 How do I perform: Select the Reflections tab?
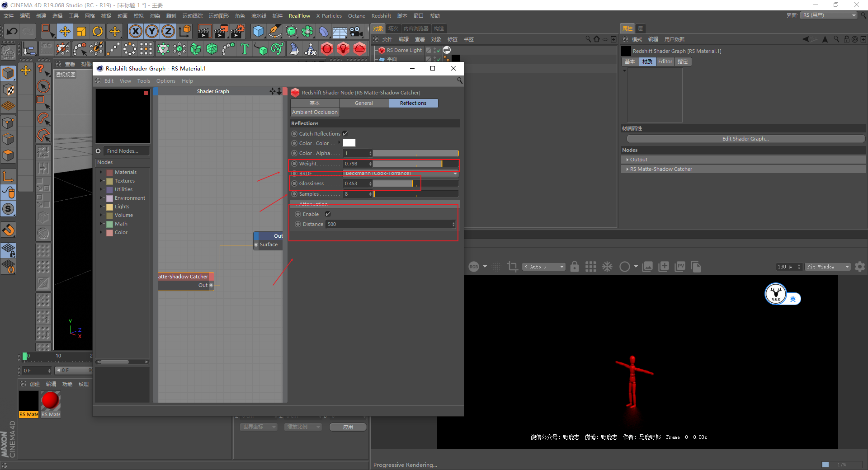tap(413, 103)
